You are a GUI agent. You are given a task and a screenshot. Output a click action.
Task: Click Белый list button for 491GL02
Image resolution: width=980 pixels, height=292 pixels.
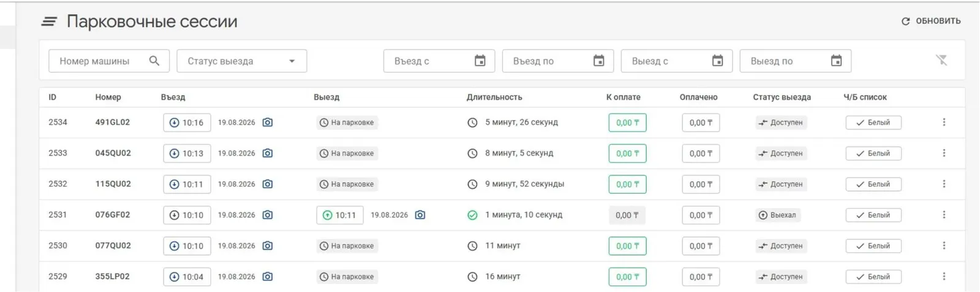[x=873, y=122]
